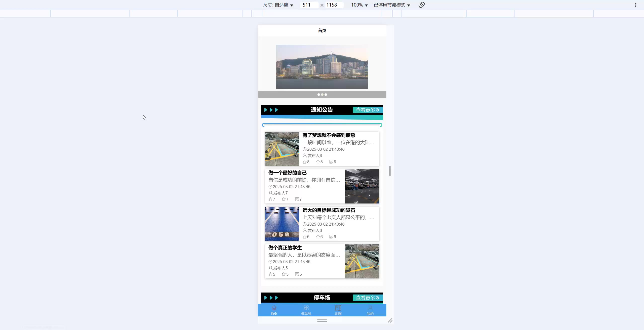Screen dimensions: 644x330
Task: Open notice titled 做一个最好的自己
Action: coord(287,173)
